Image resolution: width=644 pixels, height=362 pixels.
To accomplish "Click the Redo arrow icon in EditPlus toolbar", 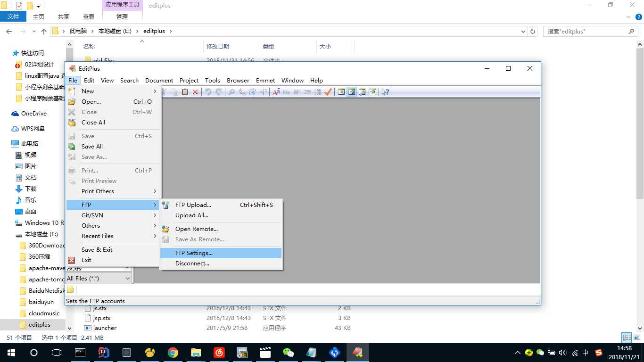I will tap(219, 92).
